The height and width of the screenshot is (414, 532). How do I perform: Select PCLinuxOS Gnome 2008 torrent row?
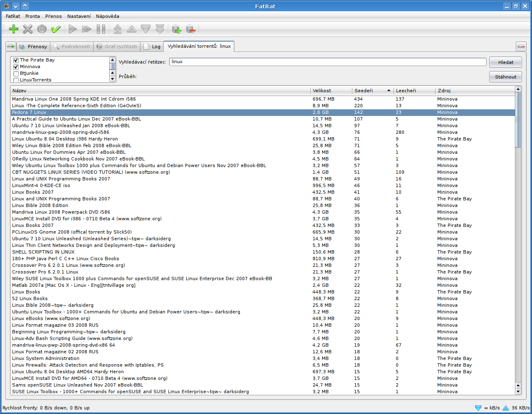click(x=263, y=232)
